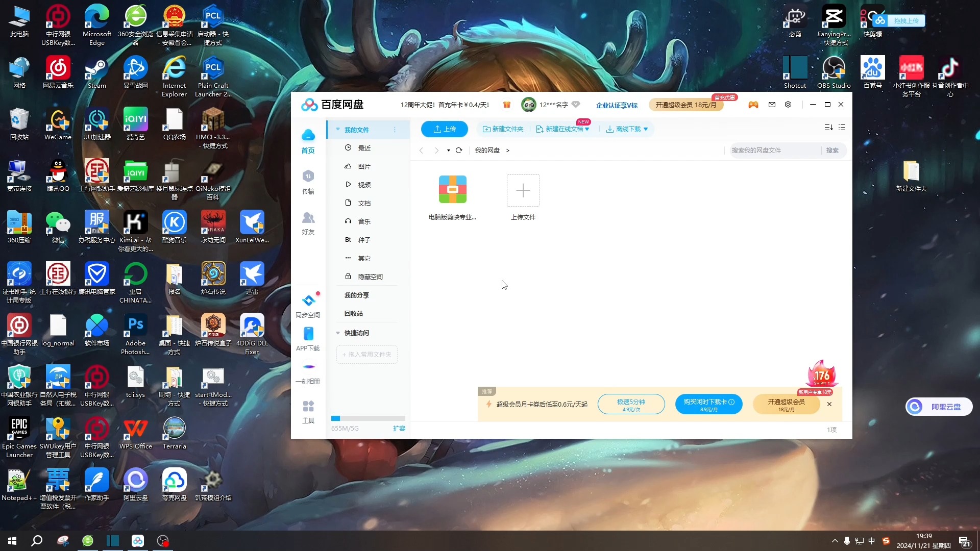Click the gift box promotion icon
The image size is (980, 551).
tap(506, 105)
